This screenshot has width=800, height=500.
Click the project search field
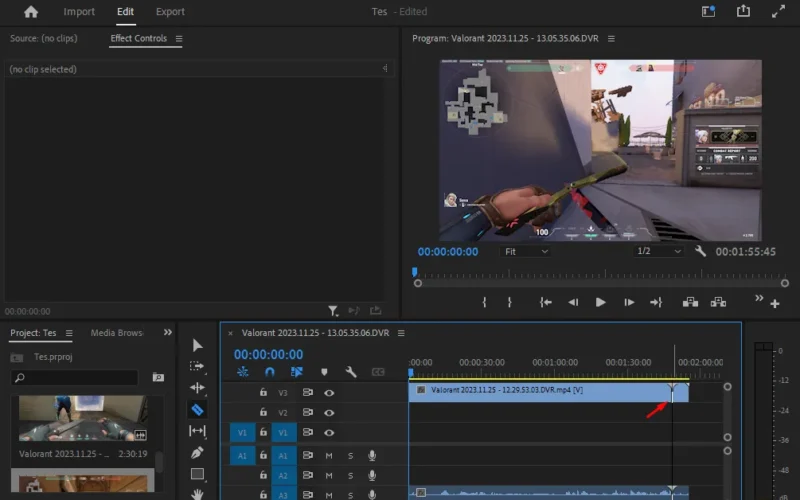tap(74, 378)
